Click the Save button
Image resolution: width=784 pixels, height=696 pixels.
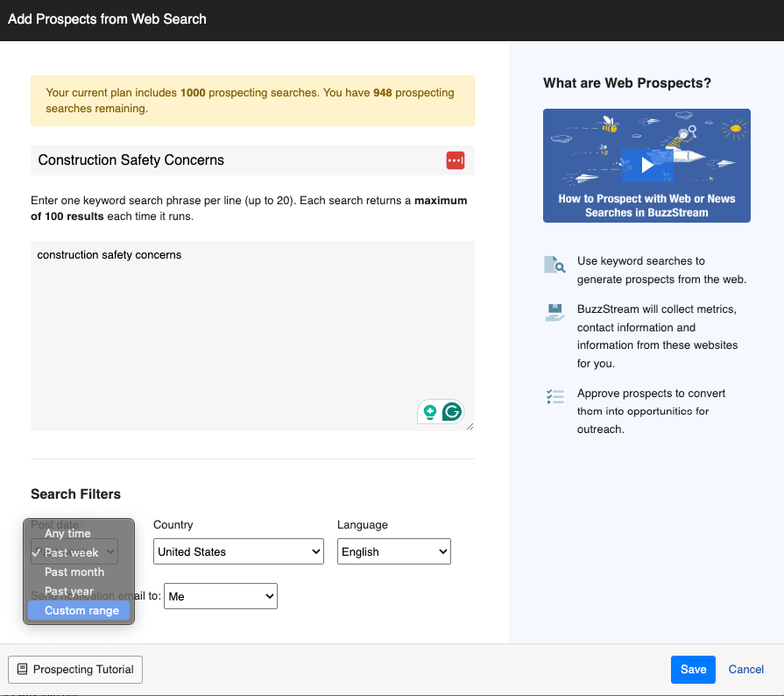point(693,670)
